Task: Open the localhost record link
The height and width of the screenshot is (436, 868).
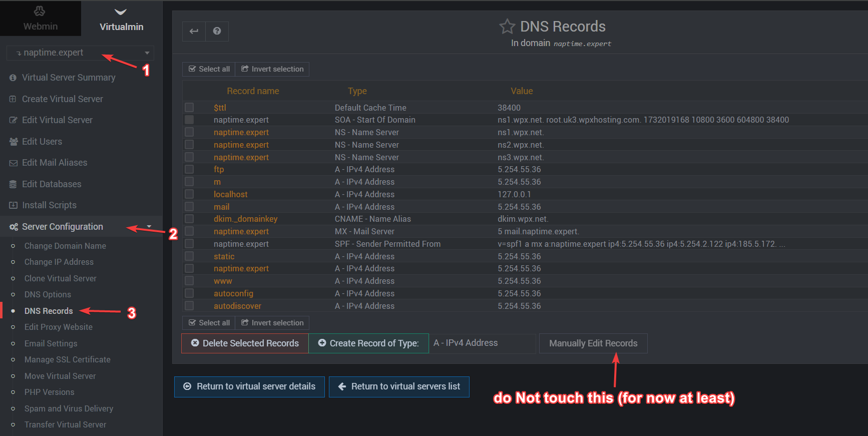Action: tap(230, 194)
